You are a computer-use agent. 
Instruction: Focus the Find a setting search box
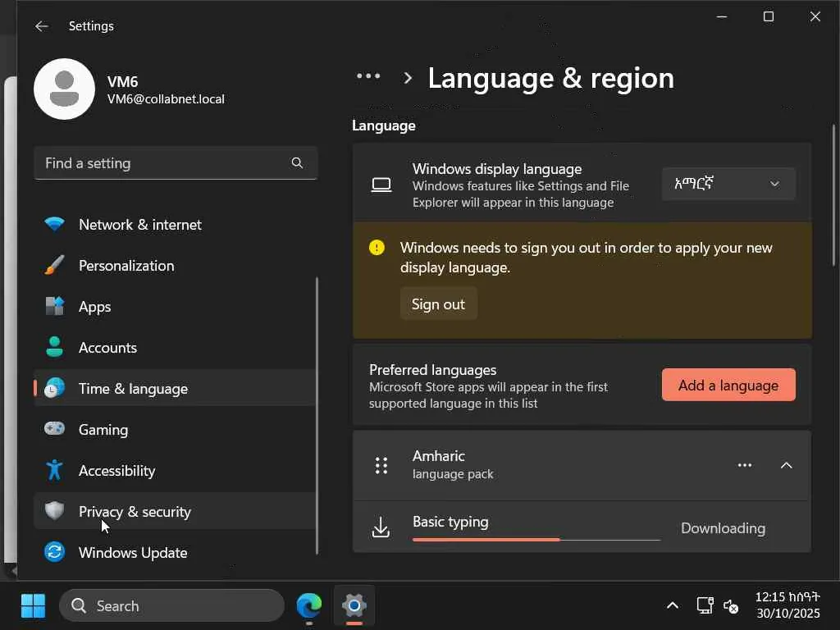point(176,163)
